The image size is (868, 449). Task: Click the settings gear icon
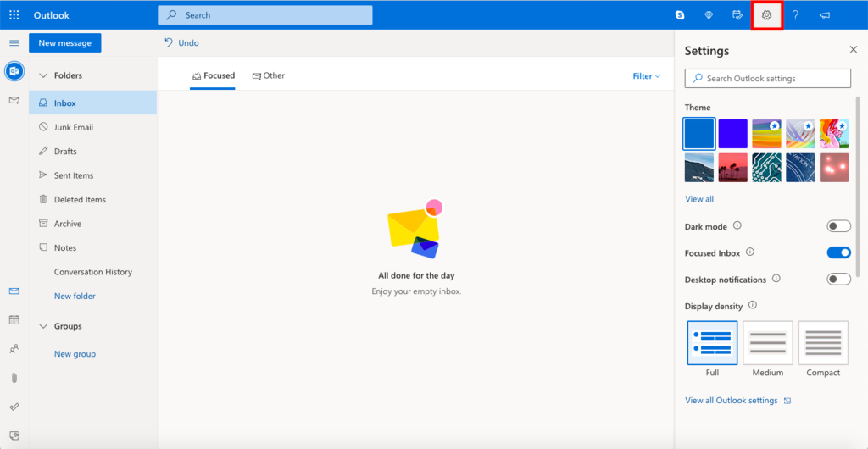tap(766, 15)
